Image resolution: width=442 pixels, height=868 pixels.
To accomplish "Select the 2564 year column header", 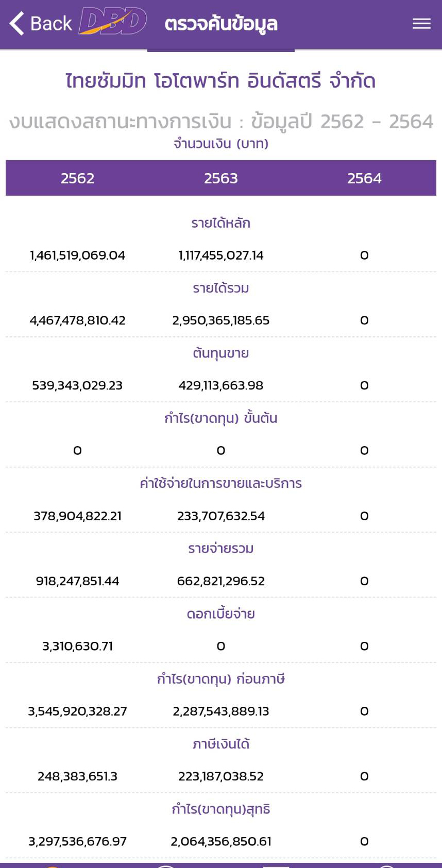I will pyautogui.click(x=364, y=178).
